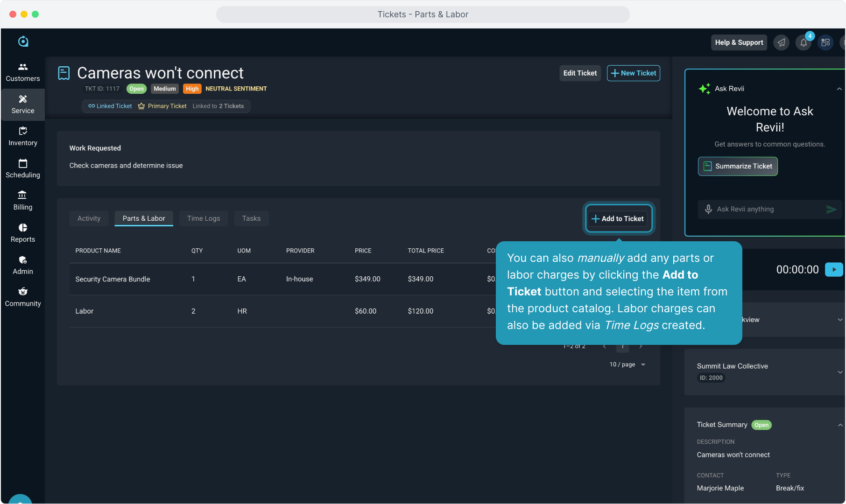Screen dimensions: 846x504
Task: Open the Reports section
Action: 22,233
